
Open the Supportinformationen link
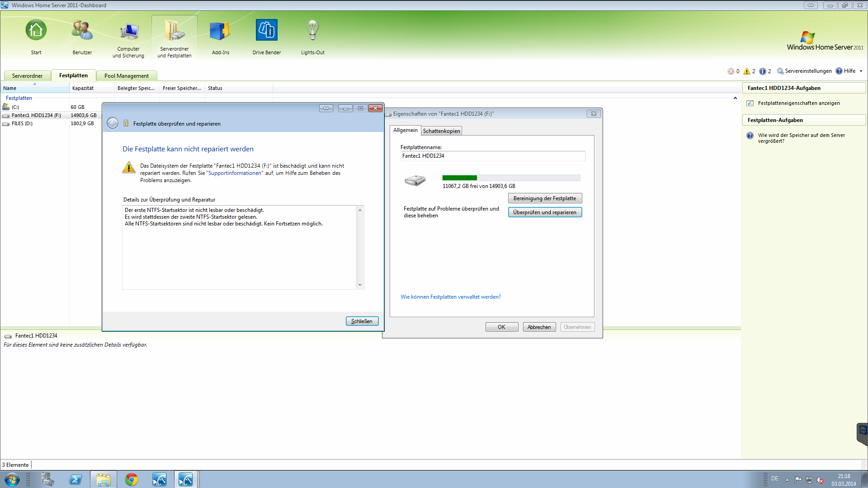coord(235,173)
